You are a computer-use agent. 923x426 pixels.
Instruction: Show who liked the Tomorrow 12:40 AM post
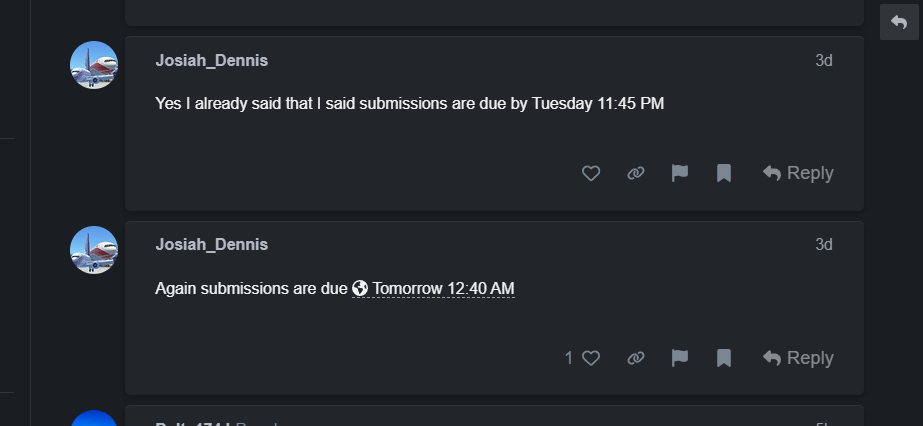569,358
